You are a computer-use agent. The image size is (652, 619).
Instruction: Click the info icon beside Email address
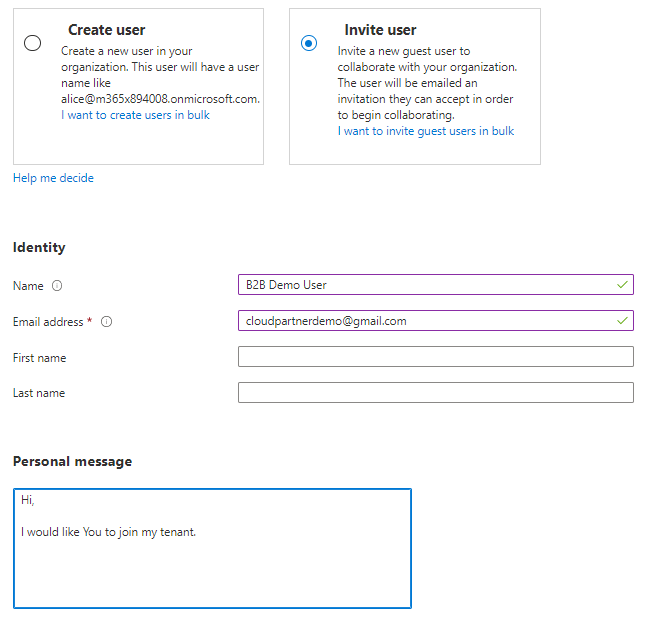tap(107, 322)
